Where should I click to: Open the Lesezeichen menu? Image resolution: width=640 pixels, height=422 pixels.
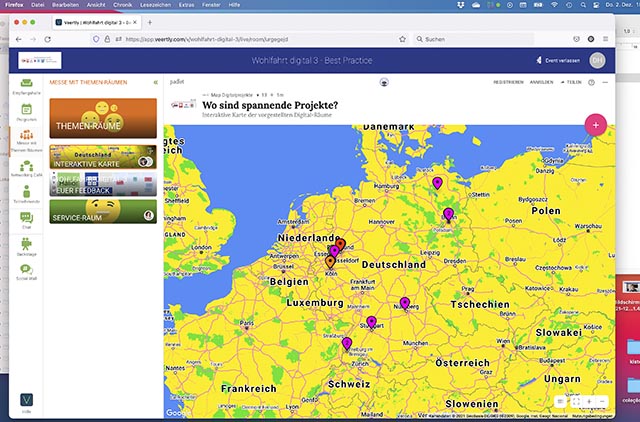[x=155, y=5]
